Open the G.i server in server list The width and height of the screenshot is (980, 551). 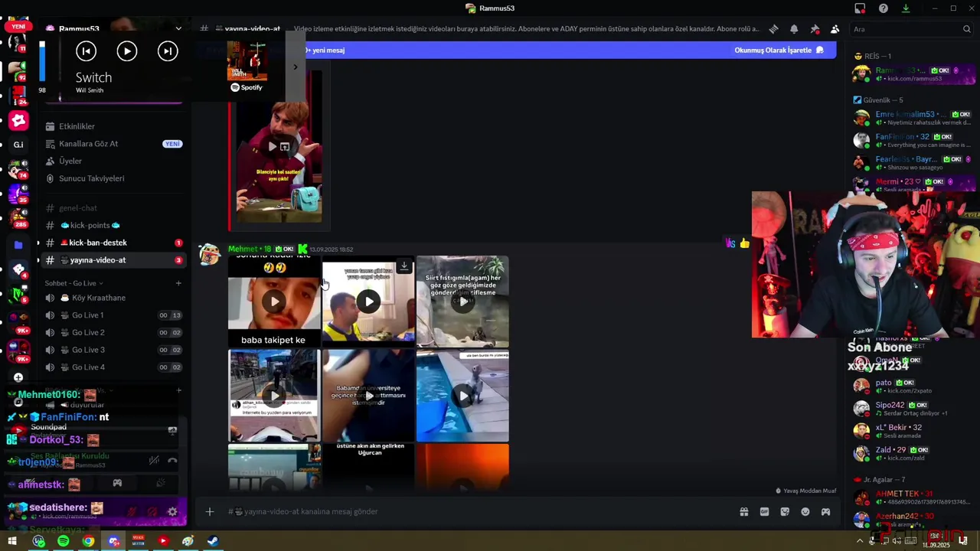click(x=18, y=145)
